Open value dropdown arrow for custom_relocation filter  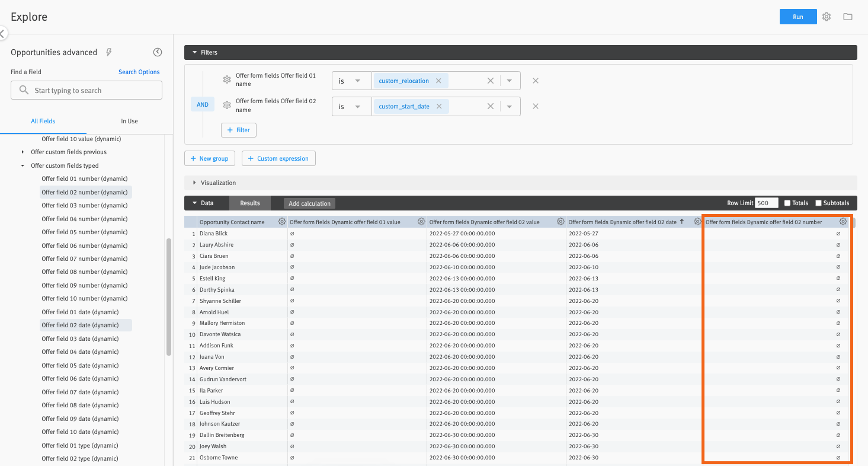coord(510,81)
